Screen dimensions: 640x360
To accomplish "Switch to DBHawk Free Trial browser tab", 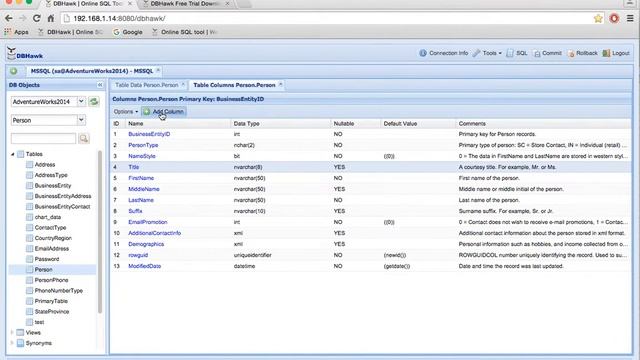I will (186, 4).
